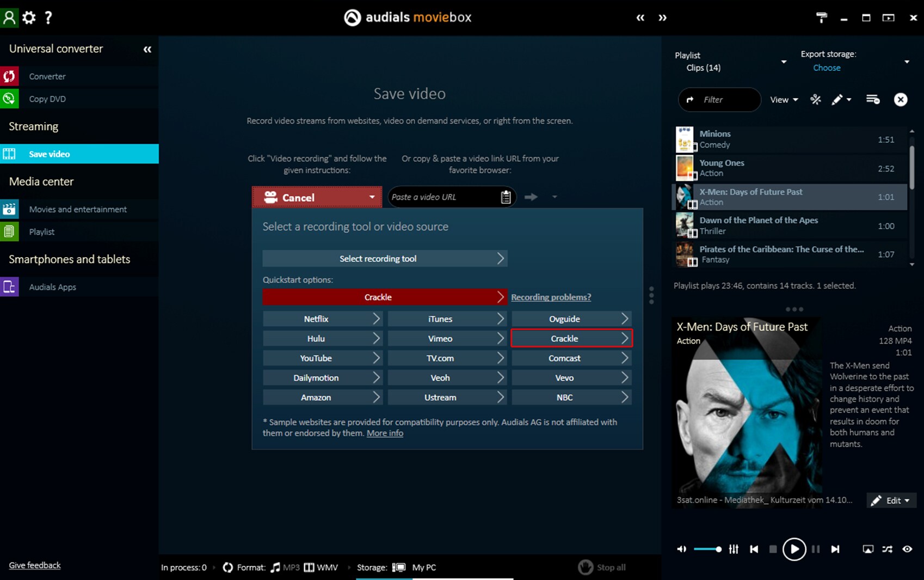Select YouTube as video source
The width and height of the screenshot is (924, 580).
point(322,358)
